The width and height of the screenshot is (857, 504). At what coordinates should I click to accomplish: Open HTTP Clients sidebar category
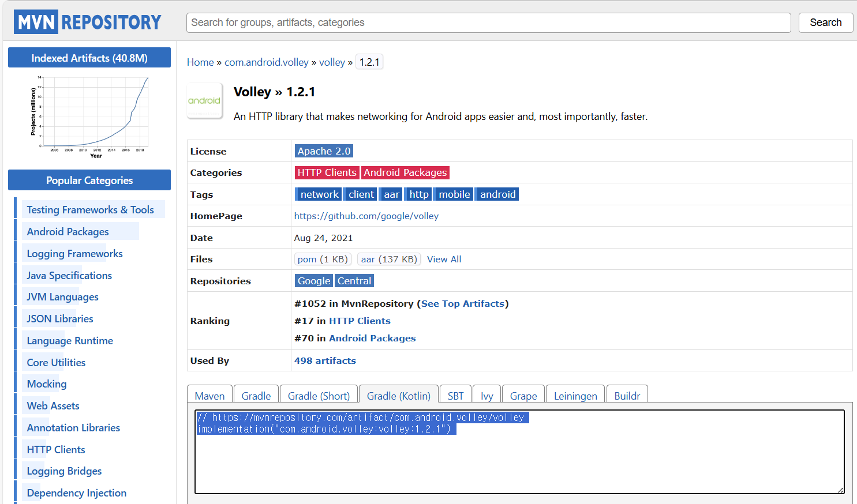(x=56, y=450)
